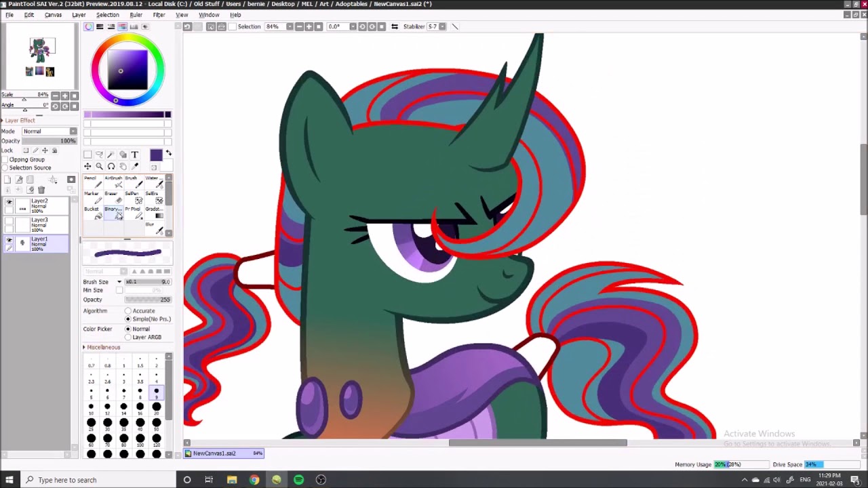Delete layer with the trash icon
Image resolution: width=868 pixels, height=488 pixels.
point(41,190)
